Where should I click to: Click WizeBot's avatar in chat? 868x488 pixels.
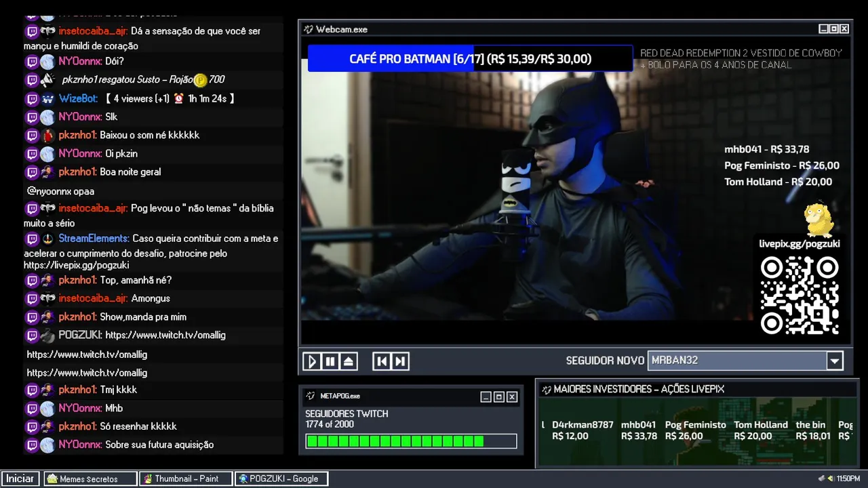click(47, 98)
